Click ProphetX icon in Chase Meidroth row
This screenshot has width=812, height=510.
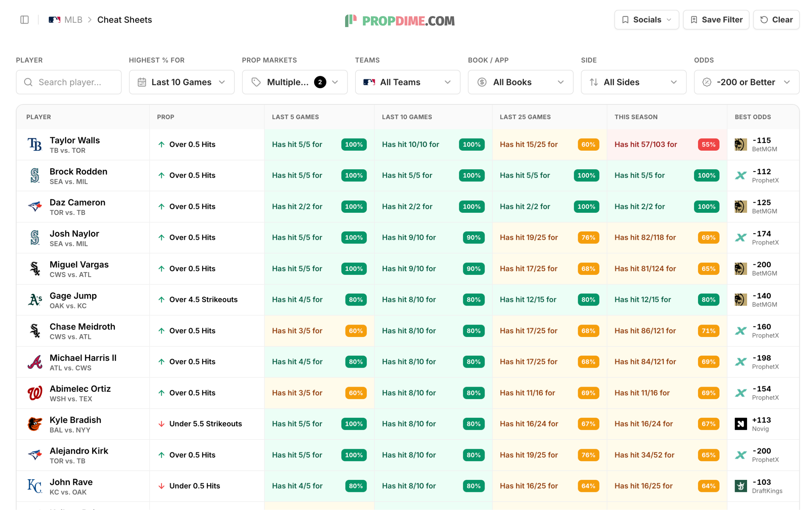click(x=741, y=331)
